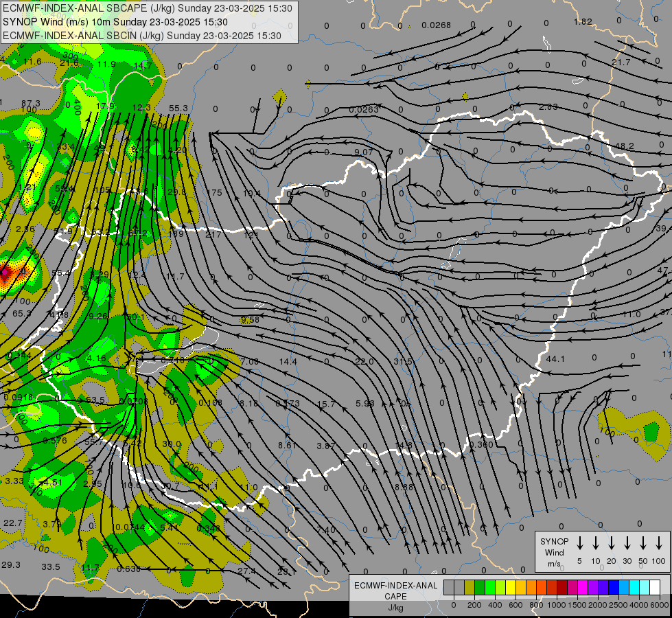Click the map value 217
The image size is (672, 618).
tap(213, 234)
